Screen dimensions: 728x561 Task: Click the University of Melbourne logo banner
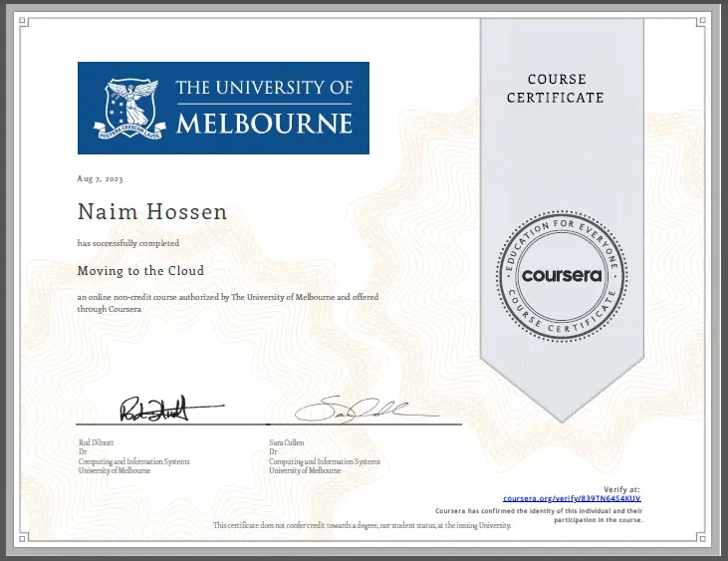pyautogui.click(x=223, y=108)
